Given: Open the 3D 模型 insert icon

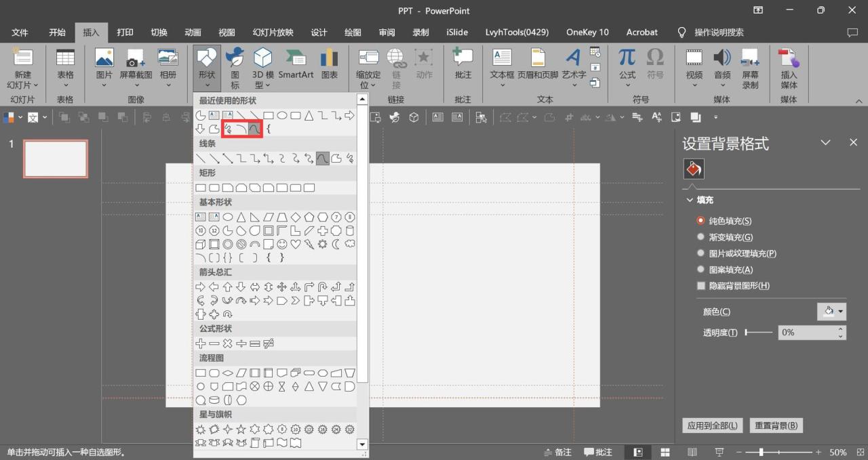Looking at the screenshot, I should click(262, 58).
